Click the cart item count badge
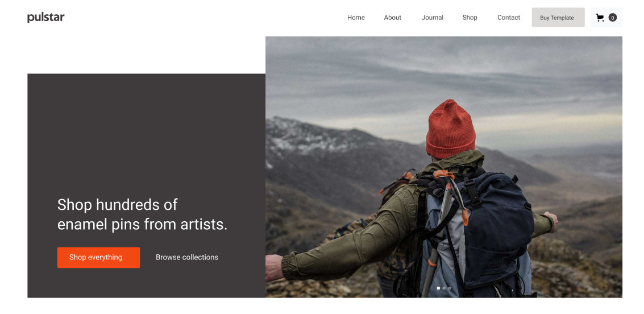Screen dimensions: 644x314 point(612,18)
